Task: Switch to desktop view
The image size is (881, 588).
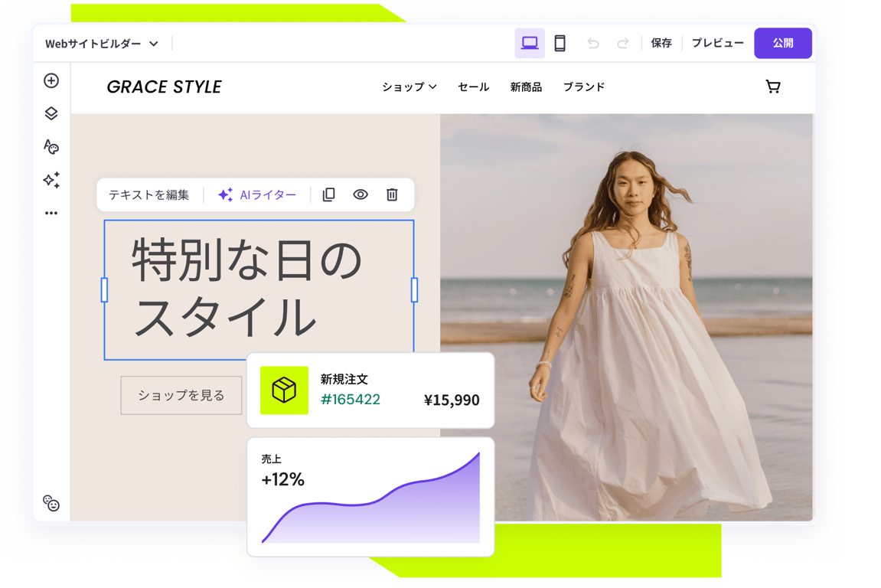Action: 529,44
